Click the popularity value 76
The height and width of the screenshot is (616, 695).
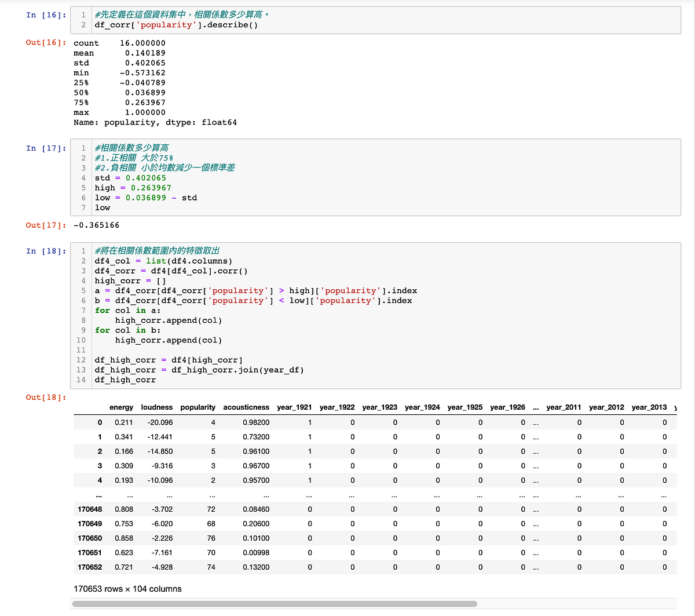pos(211,538)
